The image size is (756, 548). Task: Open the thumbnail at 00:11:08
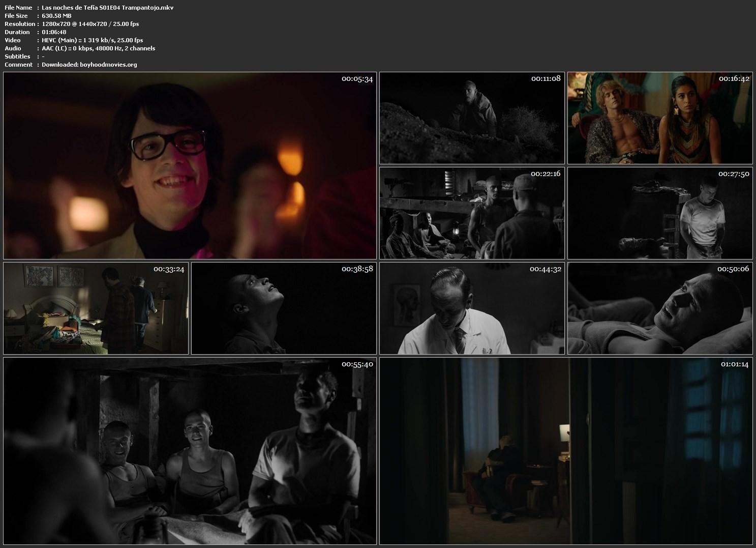pyautogui.click(x=472, y=118)
